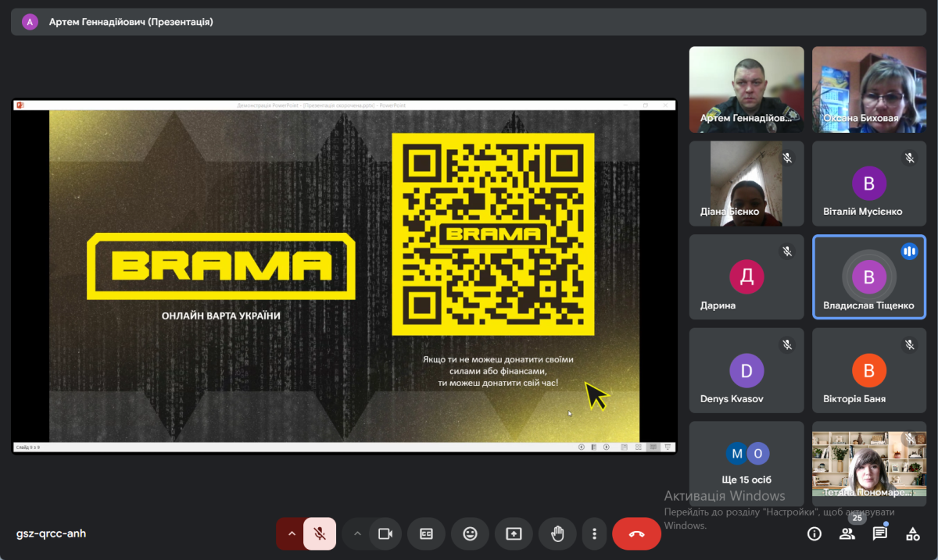Viewport: 938px width, 560px height.
Task: Click the meeting code gsz-qrcc-anh
Action: tap(52, 534)
